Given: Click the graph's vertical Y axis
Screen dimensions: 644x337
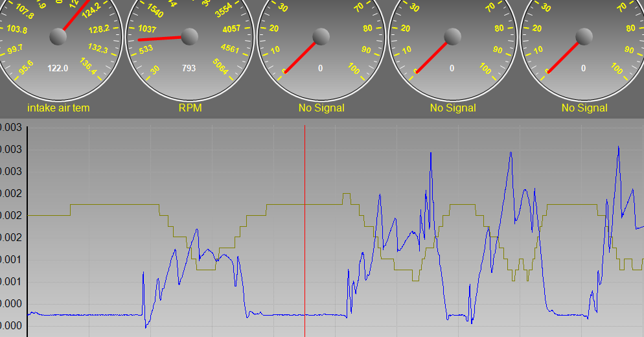Looking at the screenshot, I should click(27, 231).
